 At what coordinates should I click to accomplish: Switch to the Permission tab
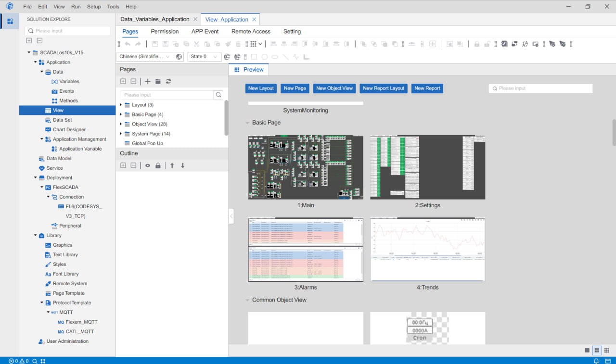click(x=165, y=31)
